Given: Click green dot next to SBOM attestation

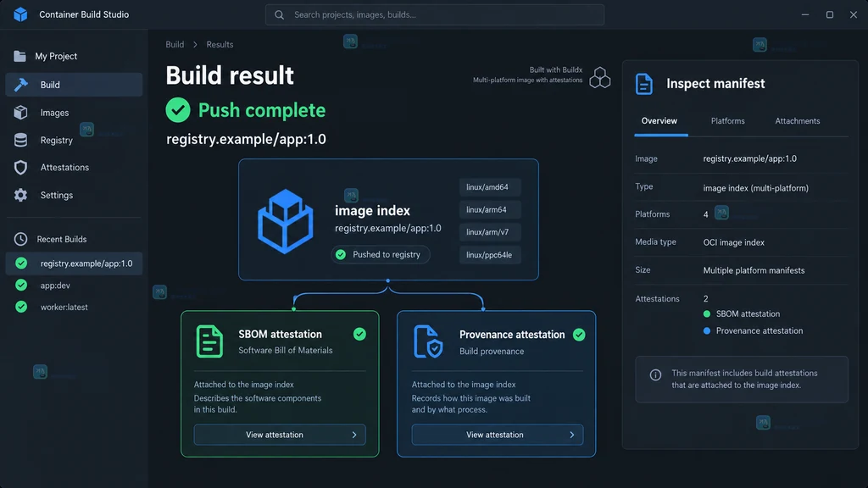Looking at the screenshot, I should coord(706,313).
